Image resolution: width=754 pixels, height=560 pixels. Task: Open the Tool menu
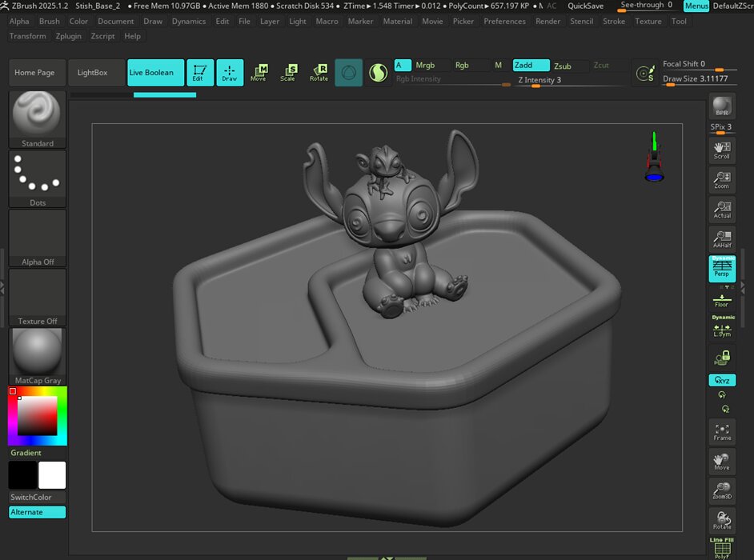coord(679,21)
